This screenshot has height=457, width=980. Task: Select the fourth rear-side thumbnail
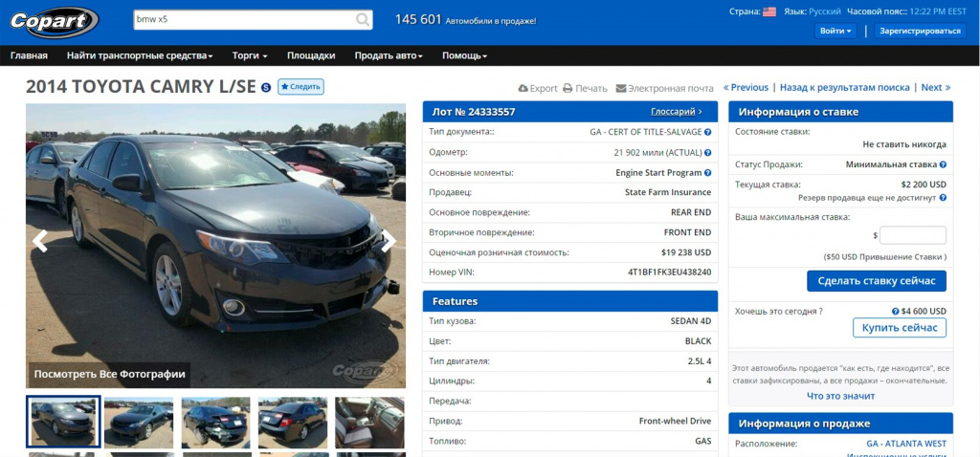pos(293,423)
